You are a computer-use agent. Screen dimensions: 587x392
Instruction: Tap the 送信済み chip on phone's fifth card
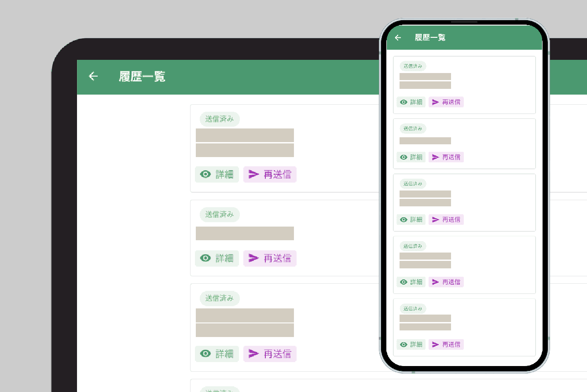tap(413, 309)
